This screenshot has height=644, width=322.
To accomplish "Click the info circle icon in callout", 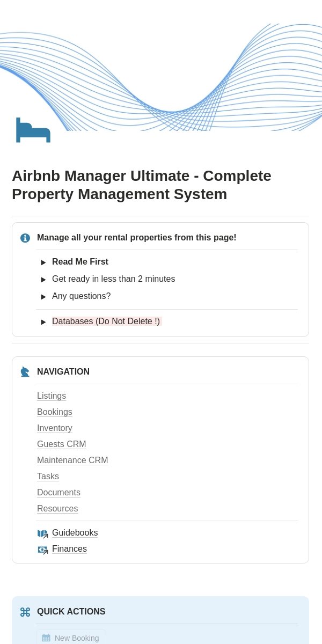I will tap(25, 238).
